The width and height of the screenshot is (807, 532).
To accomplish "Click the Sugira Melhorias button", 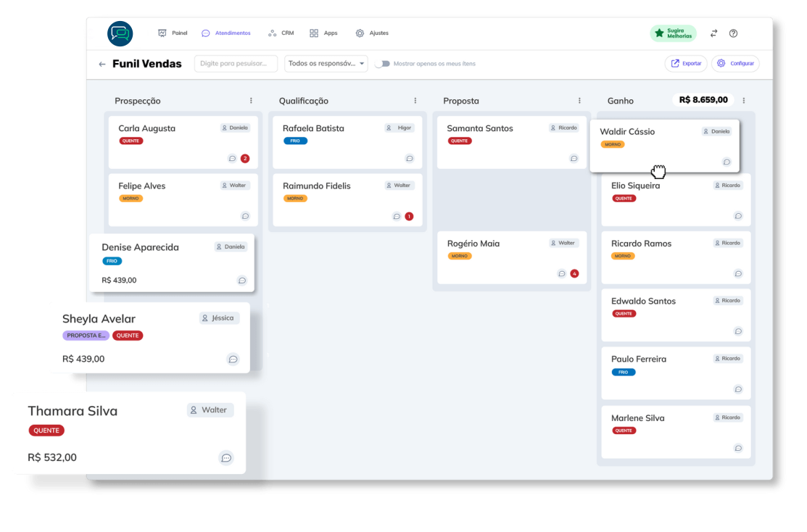I will [x=673, y=33].
